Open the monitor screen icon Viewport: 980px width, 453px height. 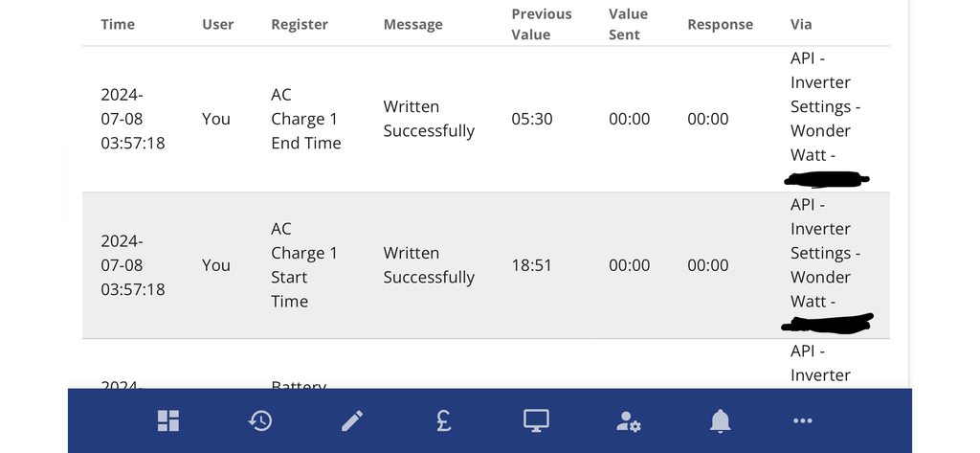536,420
